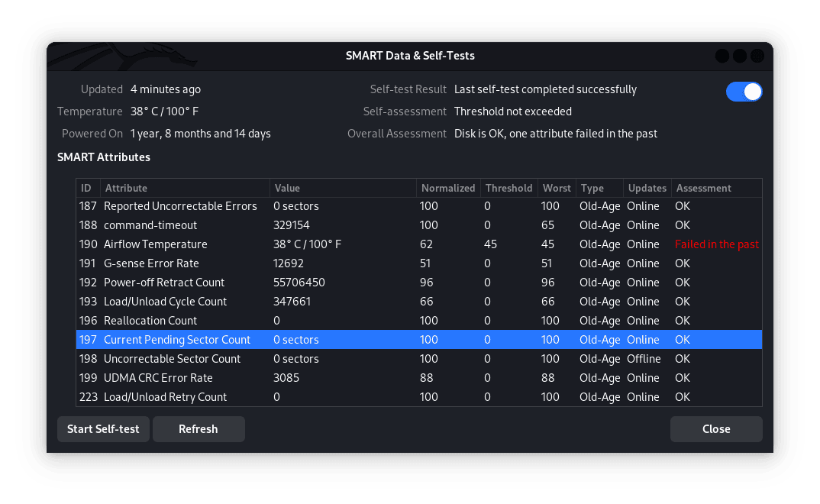The width and height of the screenshot is (820, 504).
Task: Sort table by ID column header
Action: pos(88,188)
